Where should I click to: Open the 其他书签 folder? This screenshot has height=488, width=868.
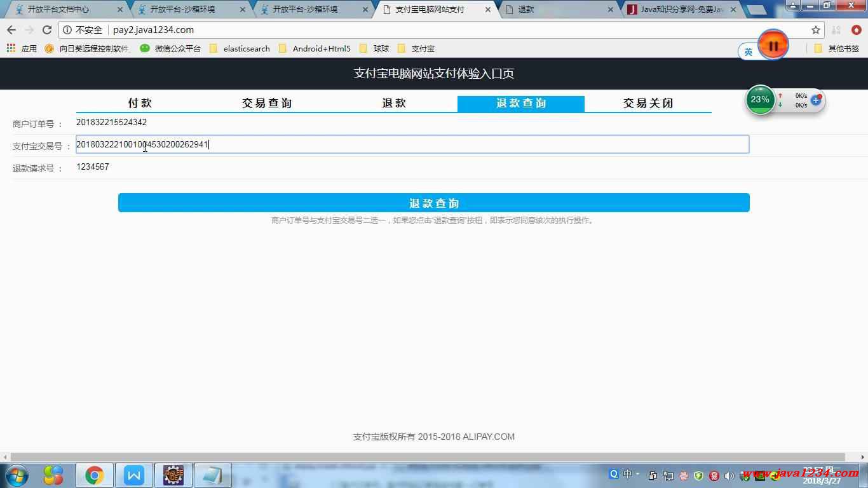[x=837, y=48]
